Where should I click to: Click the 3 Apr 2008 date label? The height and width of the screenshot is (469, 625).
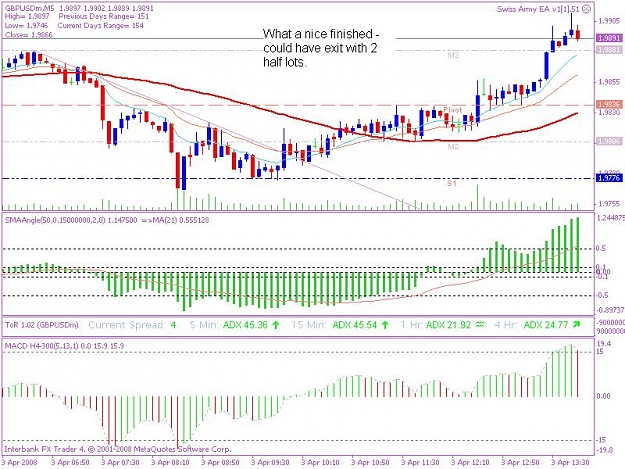20,462
